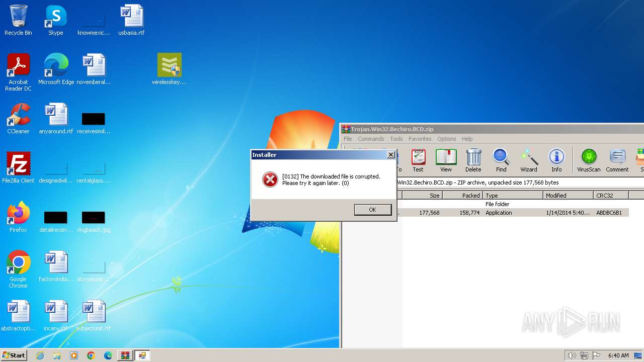The height and width of the screenshot is (362, 644).
Task: Open Internet Explorer from the taskbar
Action: (40, 355)
